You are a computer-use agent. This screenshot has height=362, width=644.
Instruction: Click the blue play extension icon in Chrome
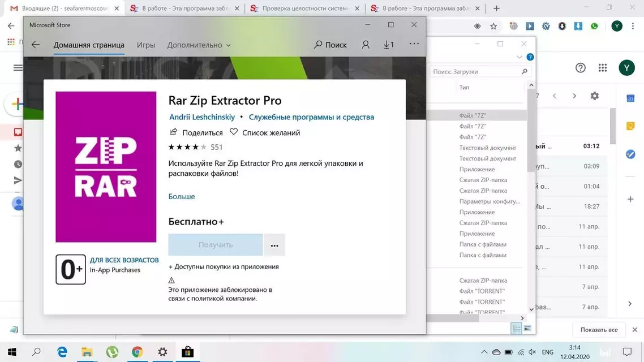tap(530, 26)
